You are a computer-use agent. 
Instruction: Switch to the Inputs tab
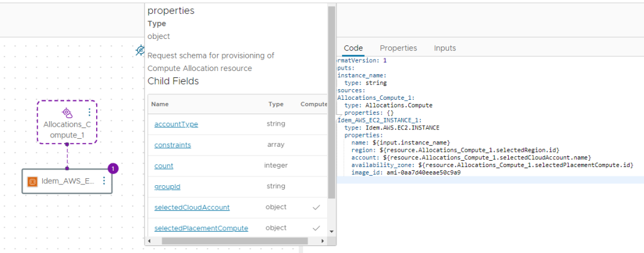point(445,48)
